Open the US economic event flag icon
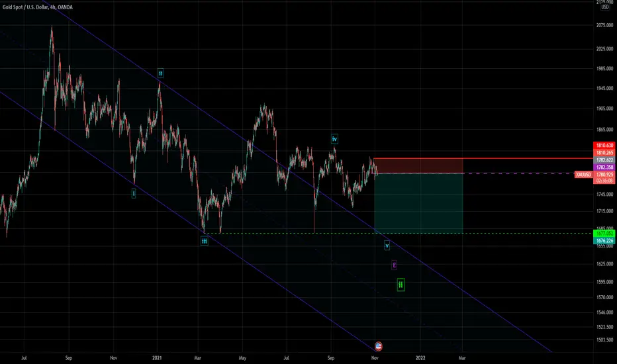This screenshot has height=364, width=617. coord(379,346)
